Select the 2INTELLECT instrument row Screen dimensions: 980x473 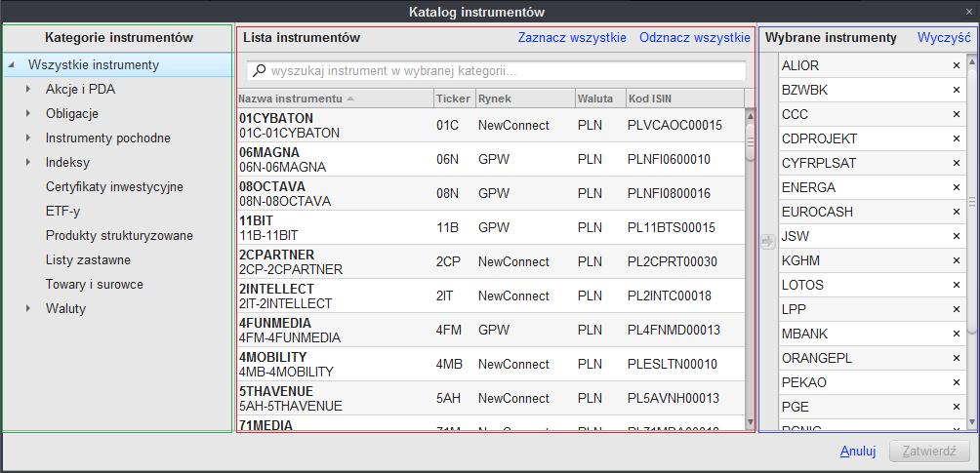491,296
